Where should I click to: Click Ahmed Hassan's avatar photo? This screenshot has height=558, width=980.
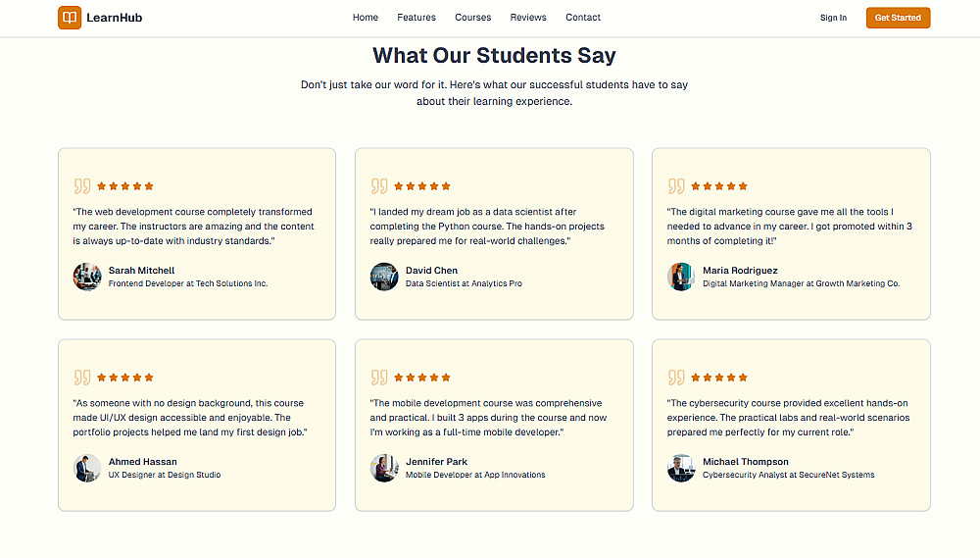pos(87,468)
